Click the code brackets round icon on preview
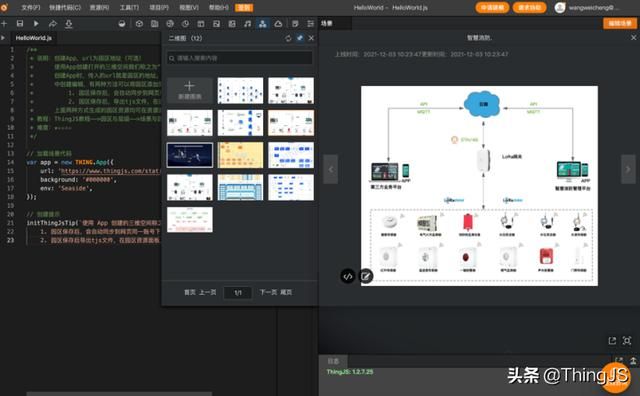 pyautogui.click(x=348, y=276)
